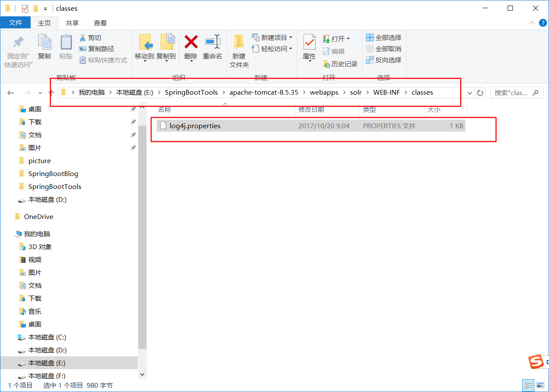The height and width of the screenshot is (392, 549).
Task: Open 视频 in navigation pane
Action: point(35,260)
